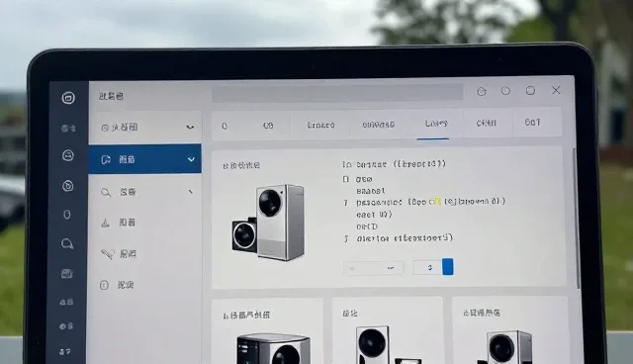Collapse the blue highlighted row using its chevron
The height and width of the screenshot is (364, 633).
point(191,159)
